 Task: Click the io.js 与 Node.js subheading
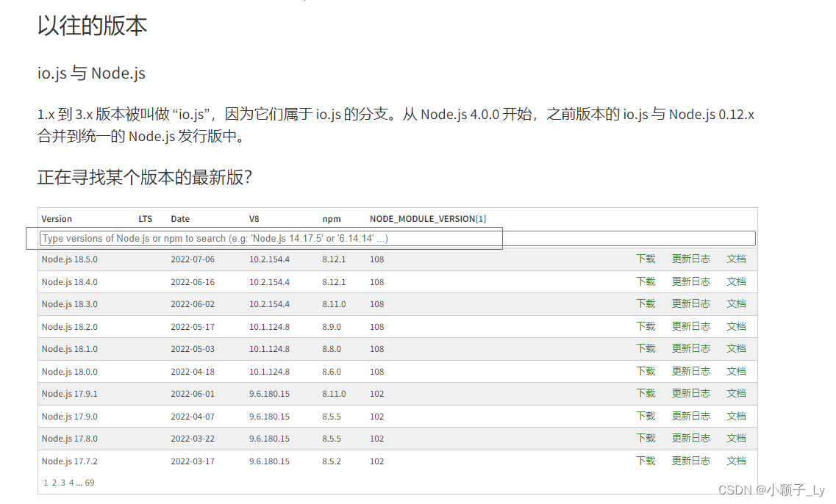(x=91, y=73)
